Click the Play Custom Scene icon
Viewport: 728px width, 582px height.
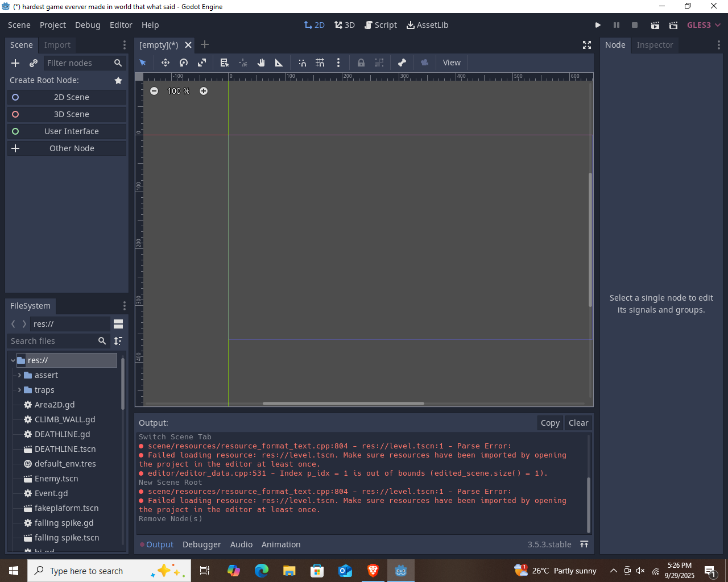(673, 25)
